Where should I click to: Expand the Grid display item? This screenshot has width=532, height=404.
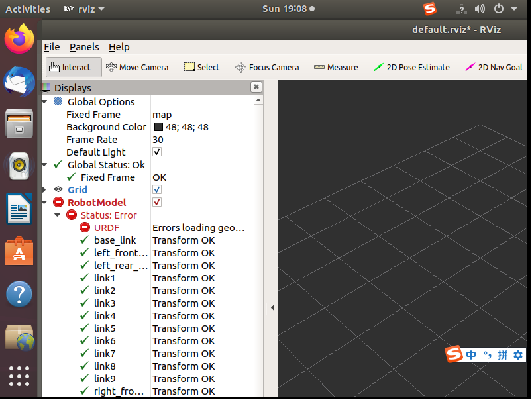44,190
